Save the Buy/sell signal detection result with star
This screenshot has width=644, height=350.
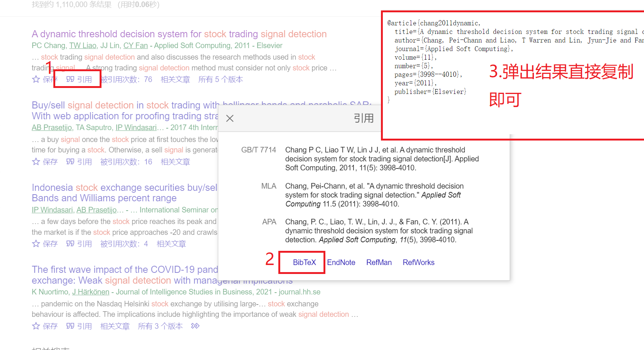point(36,162)
